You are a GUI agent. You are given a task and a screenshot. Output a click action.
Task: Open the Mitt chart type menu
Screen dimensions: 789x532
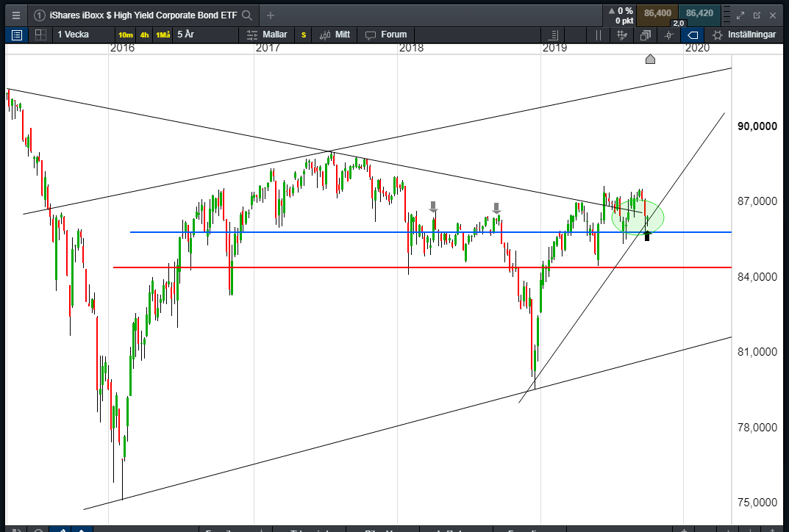coord(335,35)
